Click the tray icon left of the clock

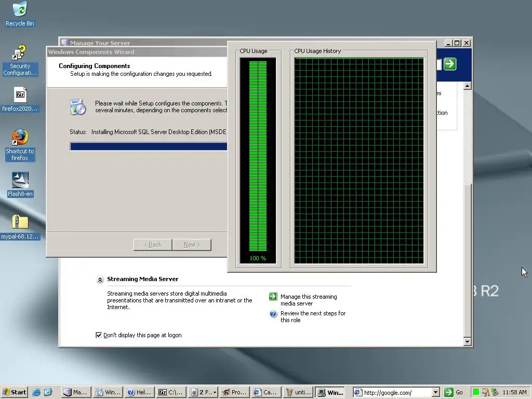495,392
